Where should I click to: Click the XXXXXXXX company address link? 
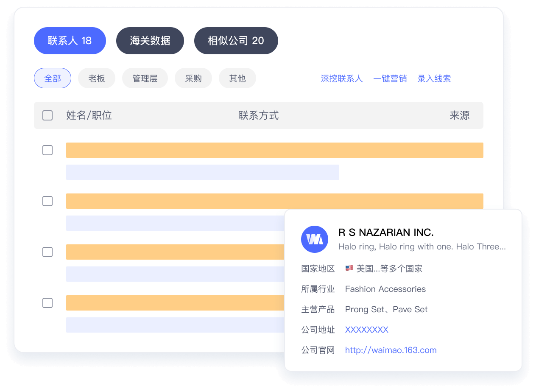pos(366,329)
